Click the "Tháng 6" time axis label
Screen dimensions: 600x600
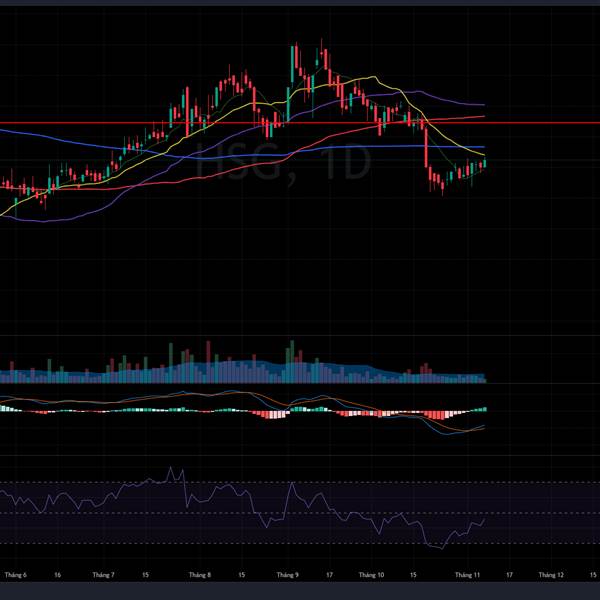click(16, 575)
